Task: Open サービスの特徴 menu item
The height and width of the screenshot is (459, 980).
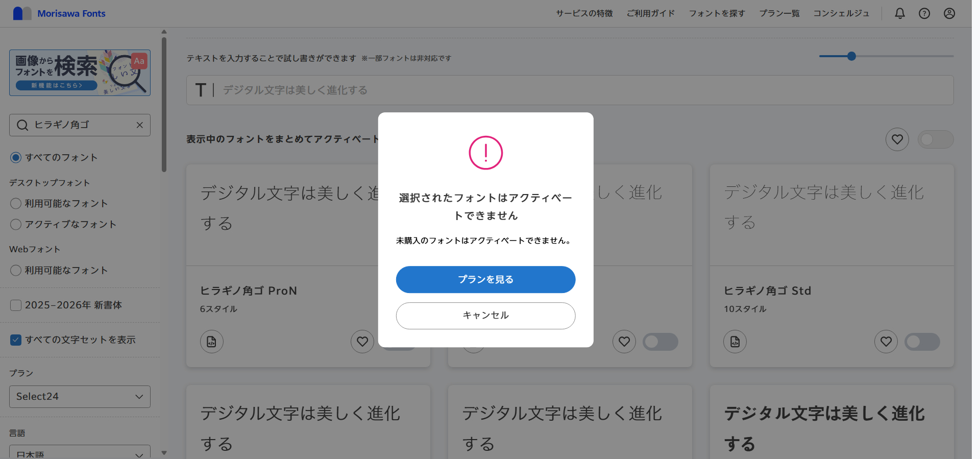Action: [584, 13]
